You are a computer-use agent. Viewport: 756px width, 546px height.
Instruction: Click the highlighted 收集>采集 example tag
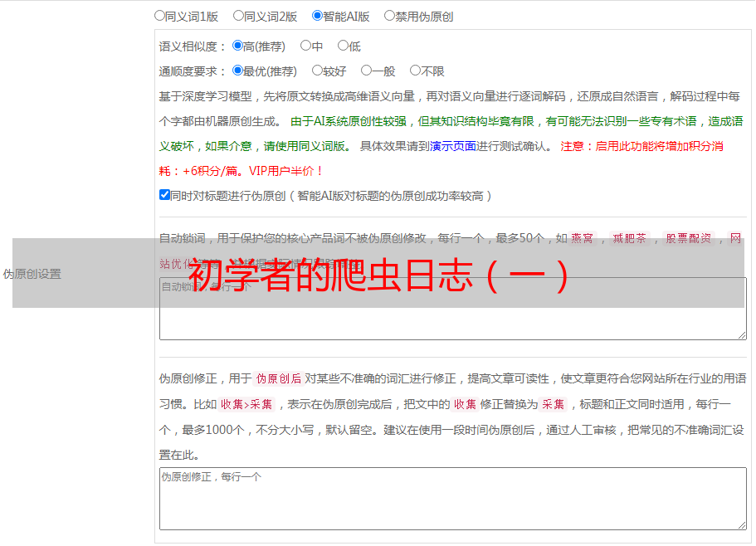[x=246, y=404]
